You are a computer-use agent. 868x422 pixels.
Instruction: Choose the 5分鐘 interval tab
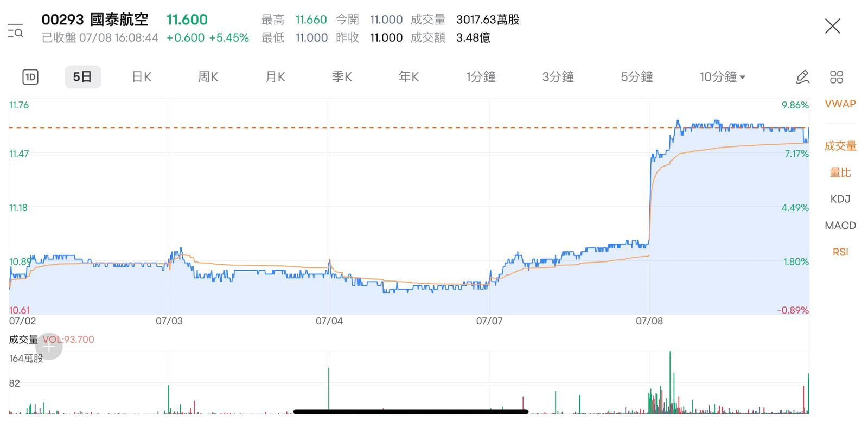pyautogui.click(x=636, y=77)
